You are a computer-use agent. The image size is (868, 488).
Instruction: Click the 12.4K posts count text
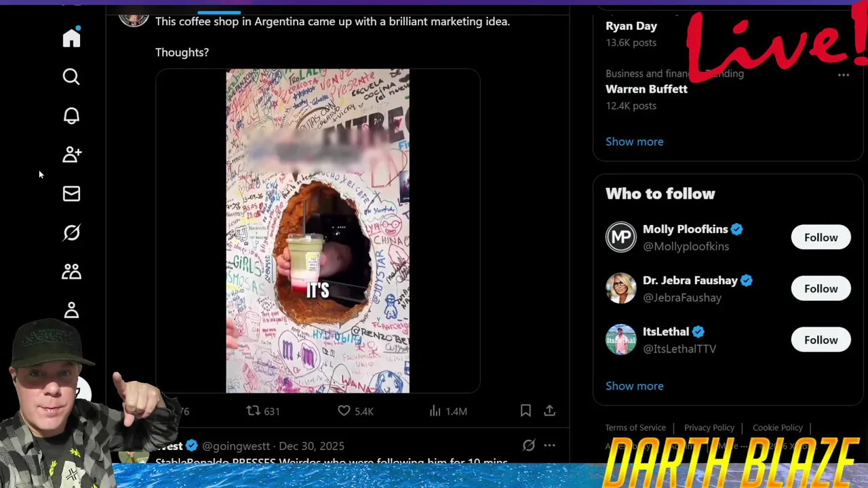click(631, 106)
